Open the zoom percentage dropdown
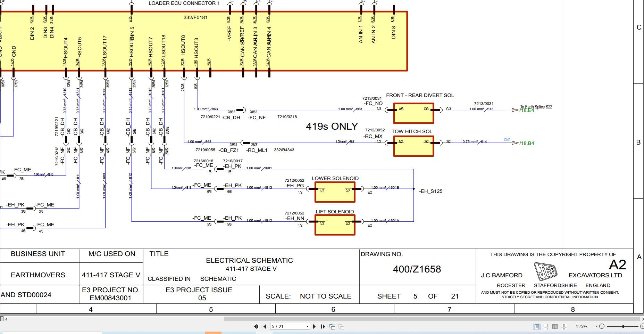The width and height of the screenshot is (644, 334). tap(596, 326)
